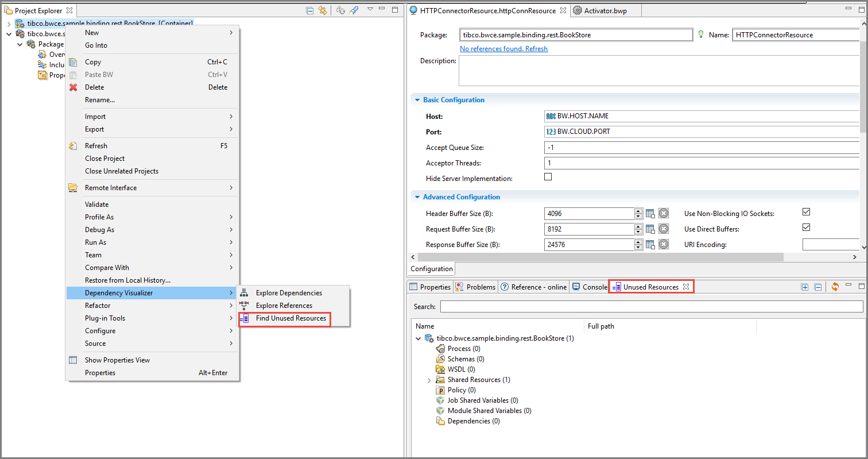Select the Configuration tab at editor bottom
This screenshot has width=868, height=459.
(x=432, y=269)
